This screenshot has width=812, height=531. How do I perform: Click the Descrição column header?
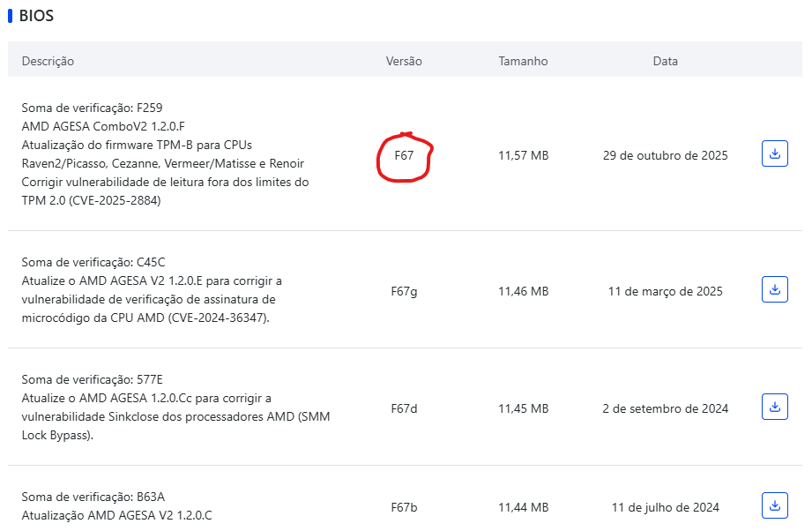48,61
